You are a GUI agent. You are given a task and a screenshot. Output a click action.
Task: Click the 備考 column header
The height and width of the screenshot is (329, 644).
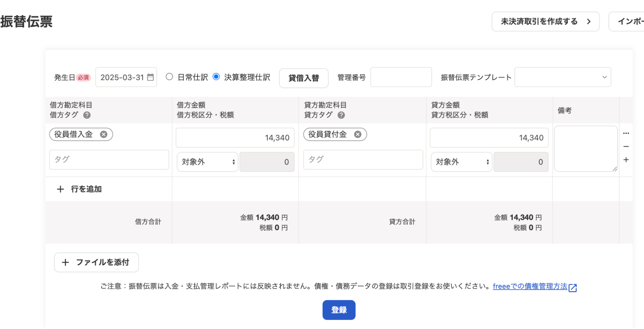[x=564, y=110]
